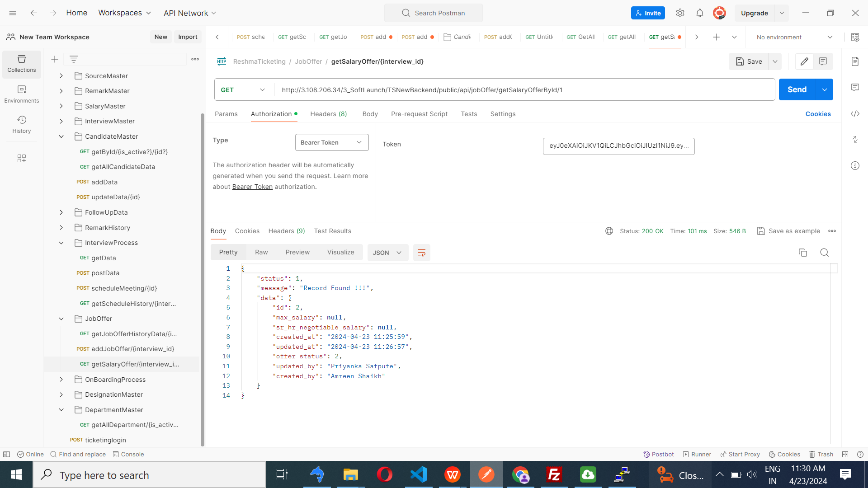The width and height of the screenshot is (868, 488).
Task: Switch response view to Visualize
Action: click(340, 252)
